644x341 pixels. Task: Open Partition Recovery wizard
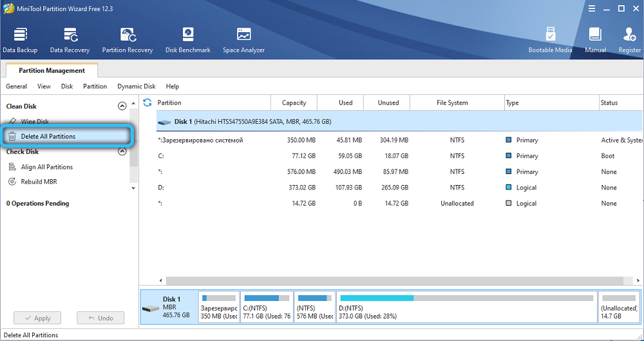[128, 40]
